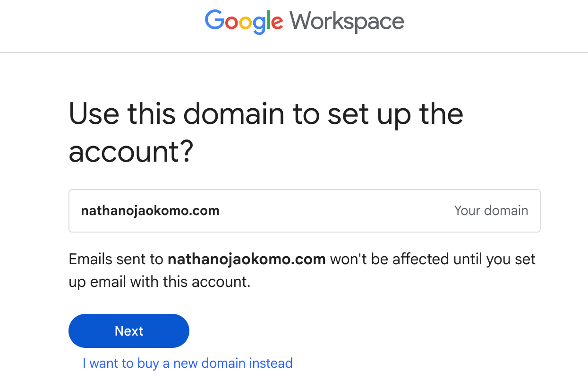The width and height of the screenshot is (588, 389).
Task: Click the gray Workspace wordmark
Action: coord(347,21)
